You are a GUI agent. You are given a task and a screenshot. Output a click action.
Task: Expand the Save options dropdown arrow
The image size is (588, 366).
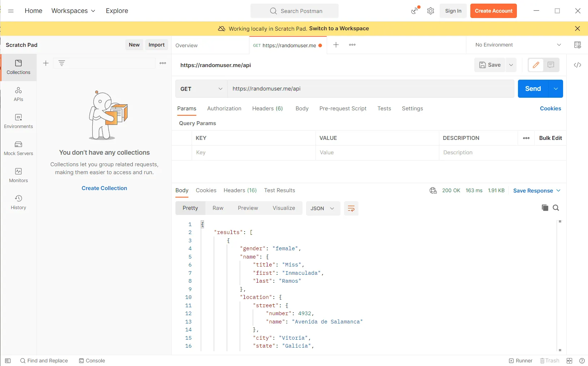(511, 65)
